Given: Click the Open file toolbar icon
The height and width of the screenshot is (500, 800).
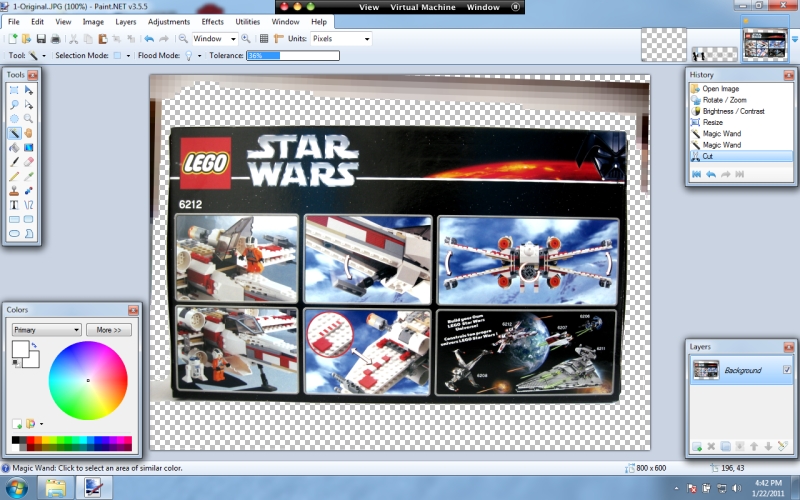Looking at the screenshot, I should (27, 39).
